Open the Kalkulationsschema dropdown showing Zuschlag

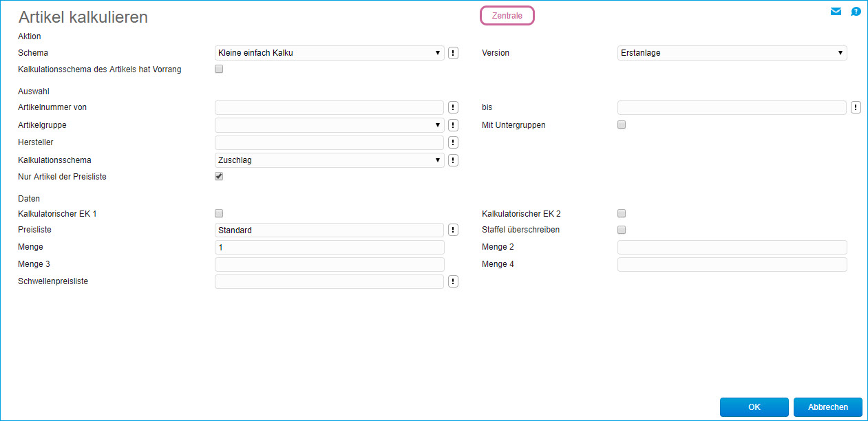tap(329, 160)
